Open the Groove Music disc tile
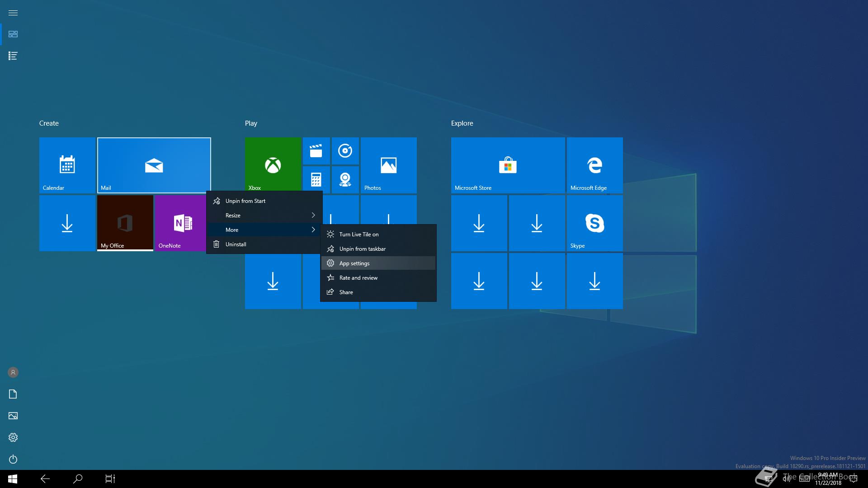Viewport: 868px width, 488px height. pos(345,151)
